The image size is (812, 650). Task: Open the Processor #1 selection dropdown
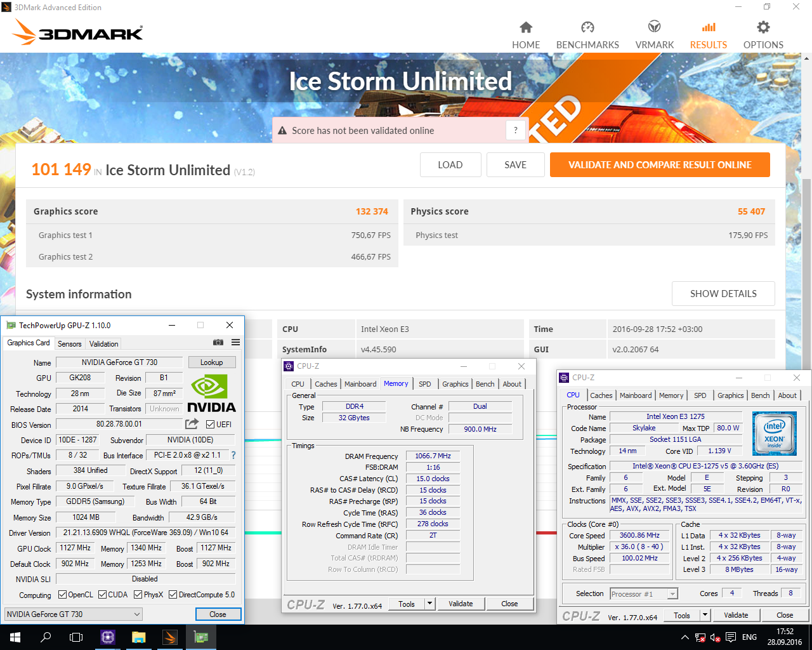[x=644, y=594]
